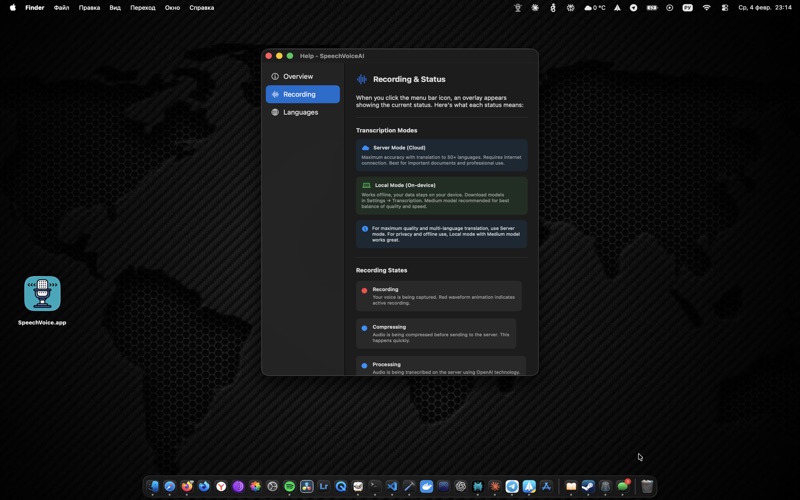Open Messages with red badge in Dock
This screenshot has height=500, width=800.
coord(622,486)
